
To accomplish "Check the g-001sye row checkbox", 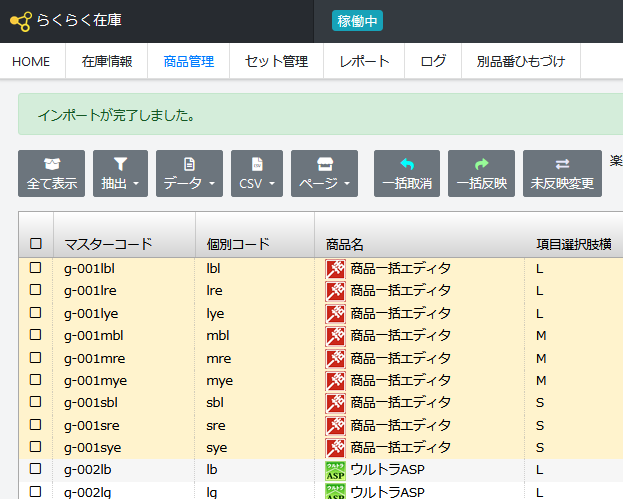I will [x=36, y=447].
